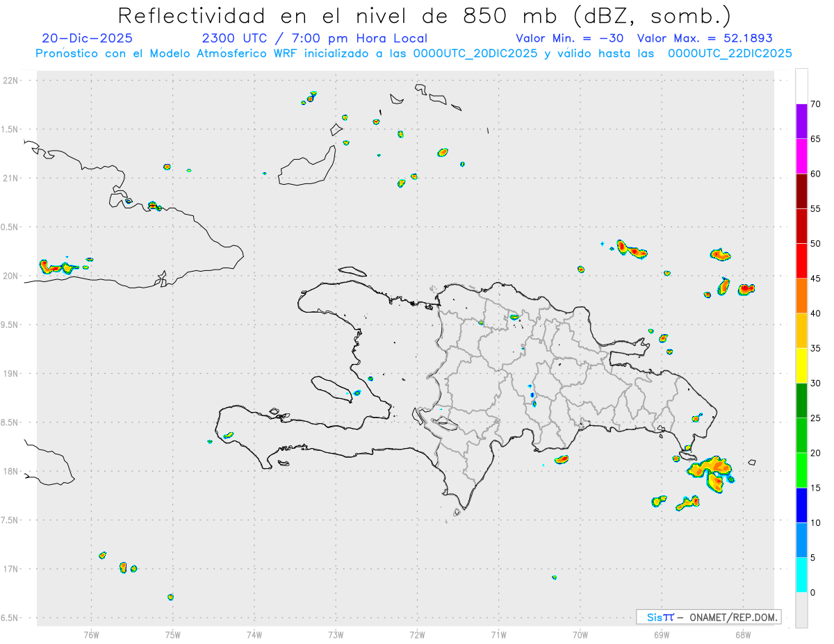Image resolution: width=834 pixels, height=644 pixels.
Task: Click the colorbar label '50'
Action: 816,244
